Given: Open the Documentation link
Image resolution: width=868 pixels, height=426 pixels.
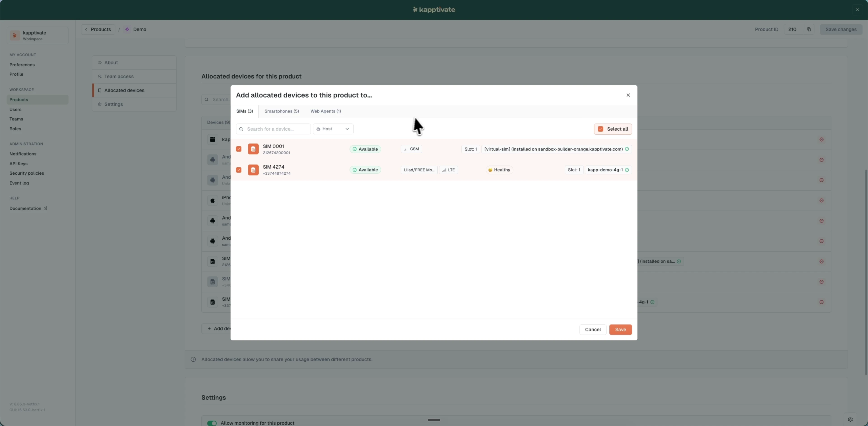Looking at the screenshot, I should pos(28,208).
